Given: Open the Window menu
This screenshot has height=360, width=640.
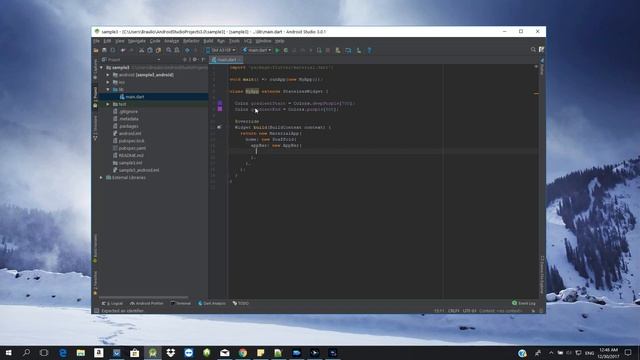Looking at the screenshot, I should (x=263, y=41).
